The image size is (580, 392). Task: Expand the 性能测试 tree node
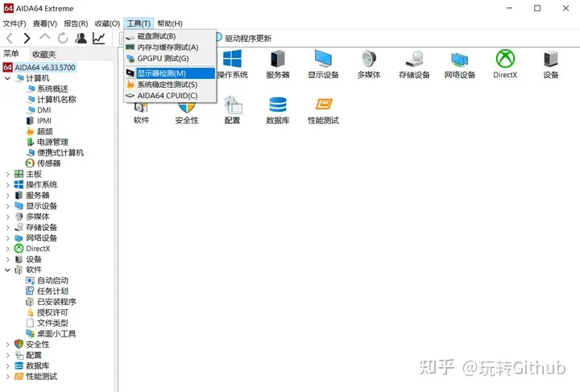tap(7, 377)
